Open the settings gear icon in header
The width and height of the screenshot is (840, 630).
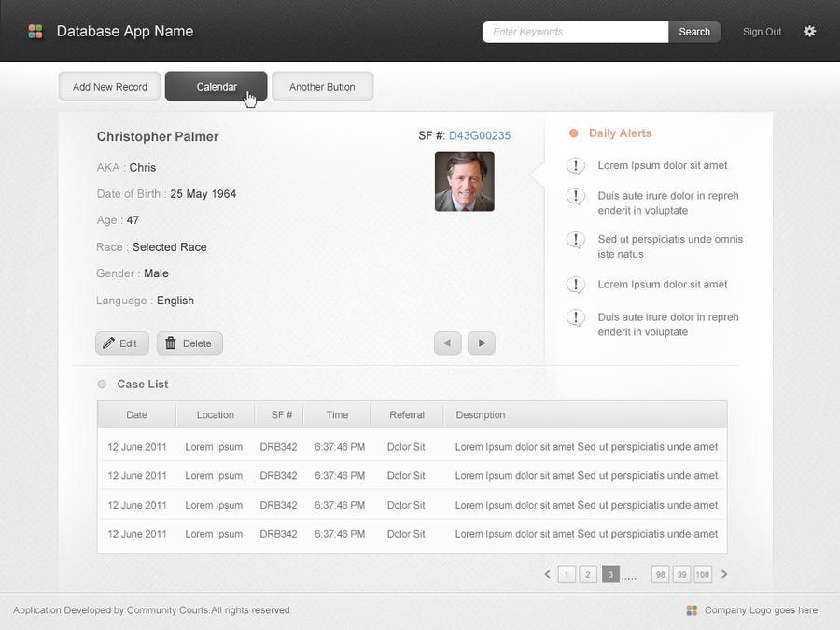[x=809, y=31]
